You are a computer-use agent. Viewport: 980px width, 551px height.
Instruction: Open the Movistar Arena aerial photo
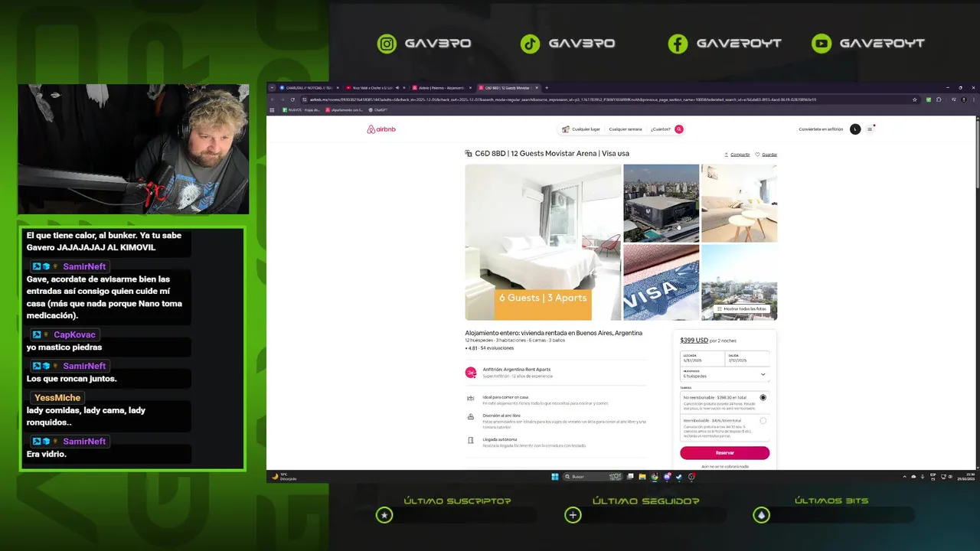661,203
